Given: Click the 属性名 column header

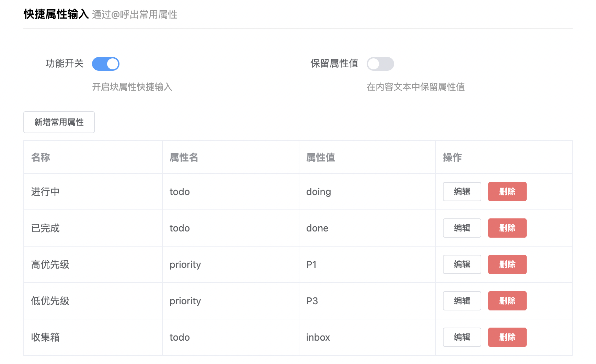Looking at the screenshot, I should tap(183, 157).
